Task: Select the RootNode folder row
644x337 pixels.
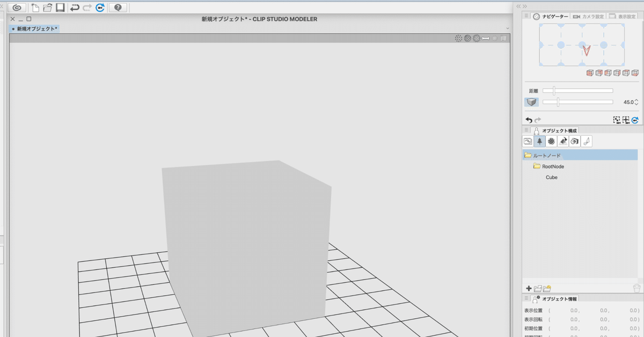Action: (580, 166)
